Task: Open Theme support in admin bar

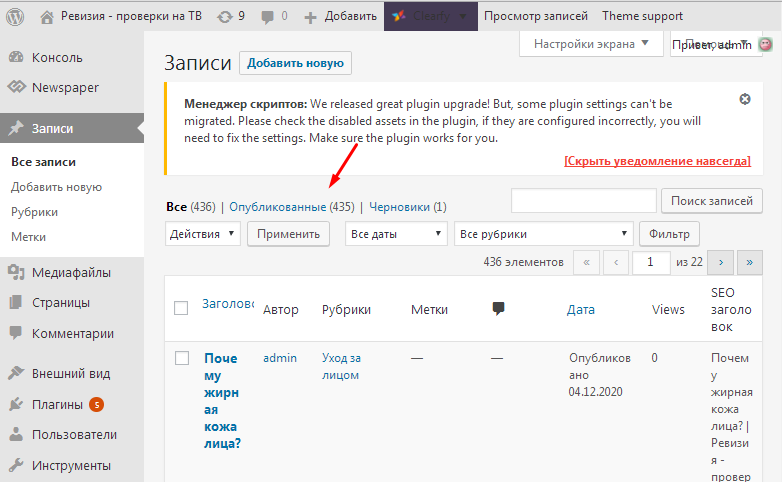Action: (643, 16)
